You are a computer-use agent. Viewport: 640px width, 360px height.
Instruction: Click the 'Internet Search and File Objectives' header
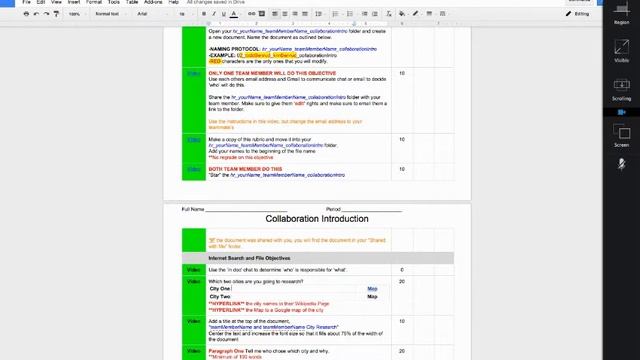pos(249,258)
